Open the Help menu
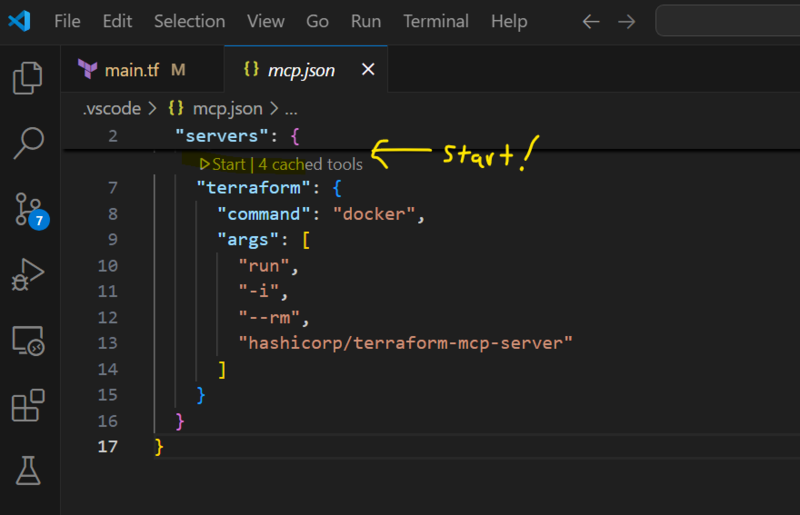The image size is (800, 515). 509,21
